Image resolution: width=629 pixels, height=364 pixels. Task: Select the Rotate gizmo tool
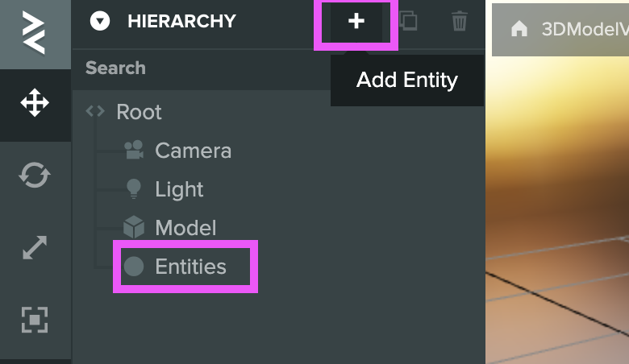tap(35, 176)
